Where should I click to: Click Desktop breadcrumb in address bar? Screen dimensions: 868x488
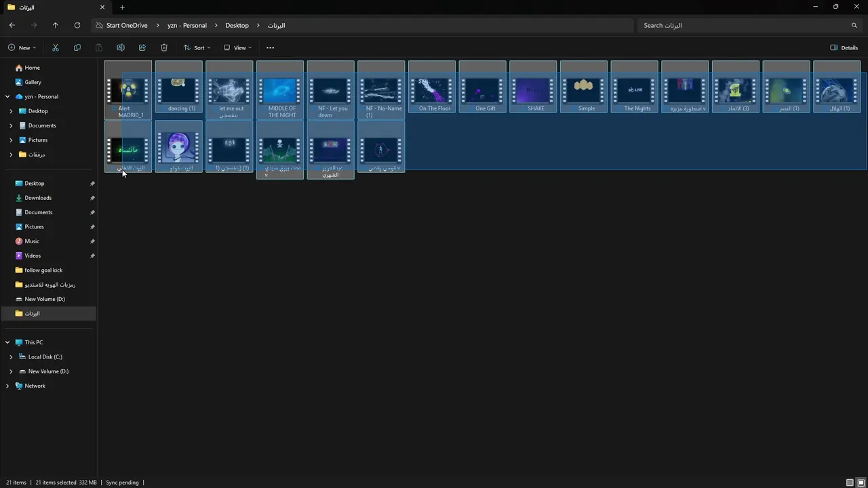click(x=237, y=25)
